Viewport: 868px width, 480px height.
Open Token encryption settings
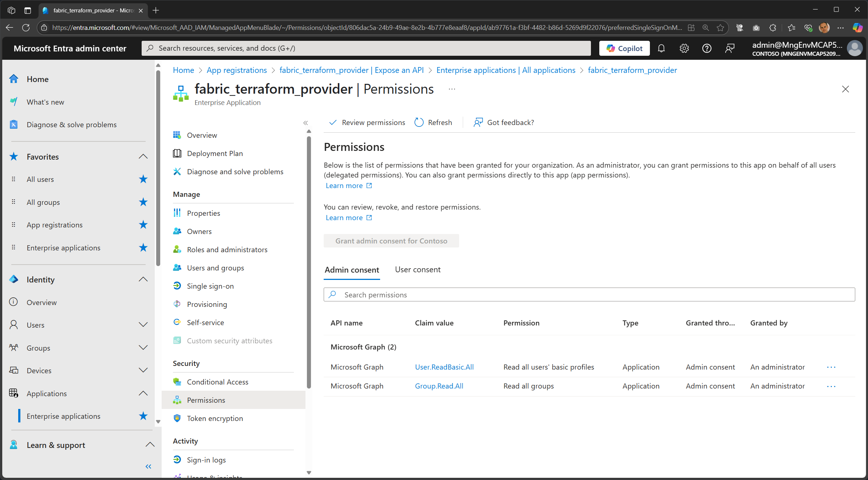215,418
